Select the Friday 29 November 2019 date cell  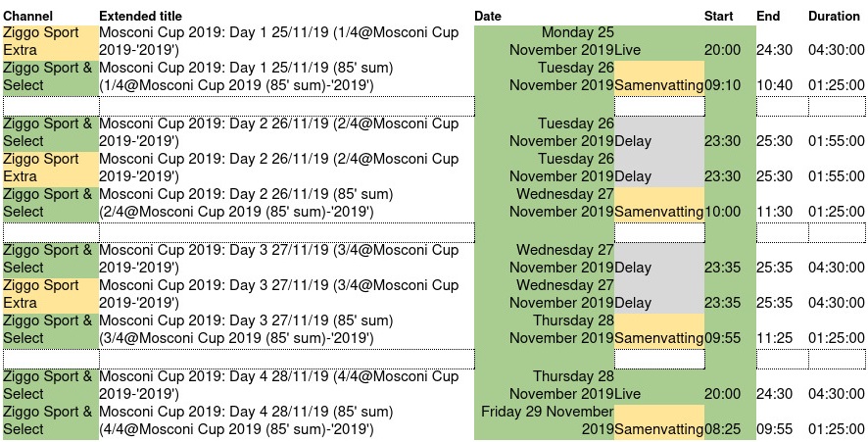tap(544, 421)
